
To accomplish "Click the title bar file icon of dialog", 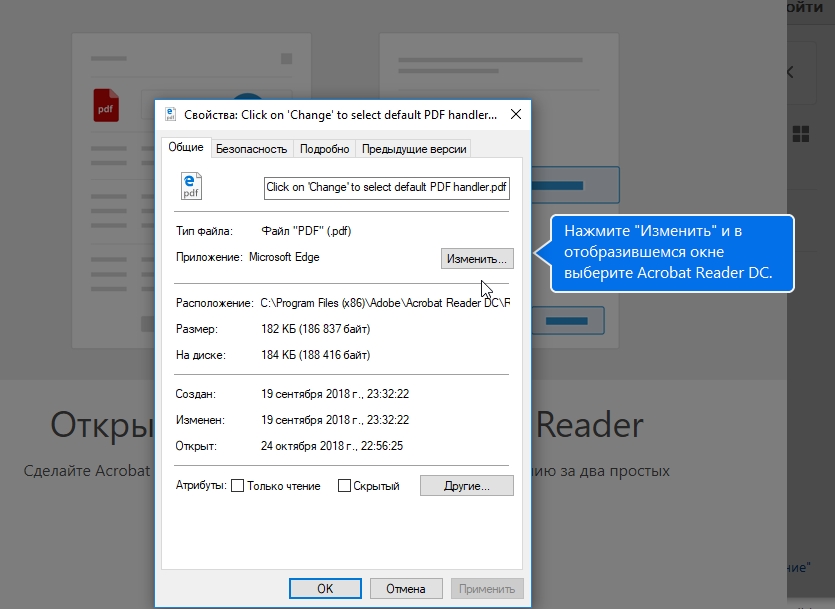I will (170, 114).
